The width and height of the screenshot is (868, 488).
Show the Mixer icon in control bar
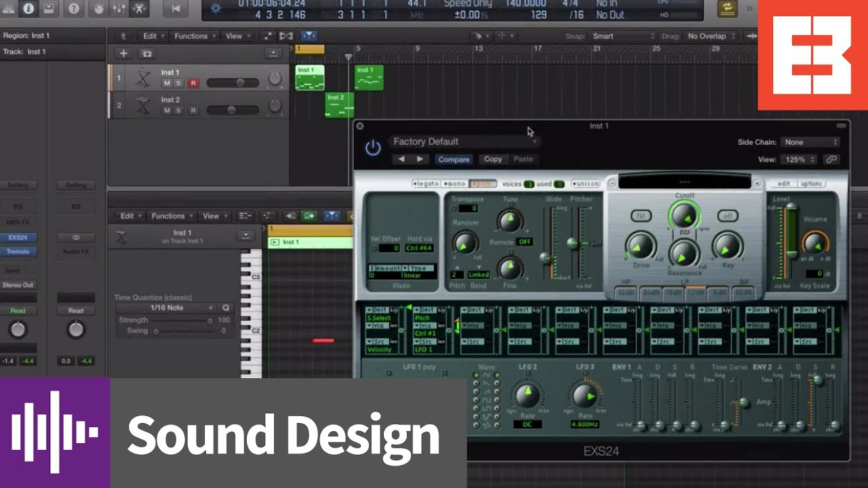coord(119,9)
